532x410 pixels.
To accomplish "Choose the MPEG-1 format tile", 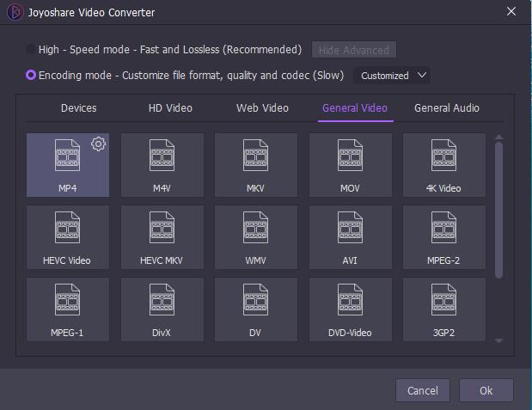I will point(68,309).
